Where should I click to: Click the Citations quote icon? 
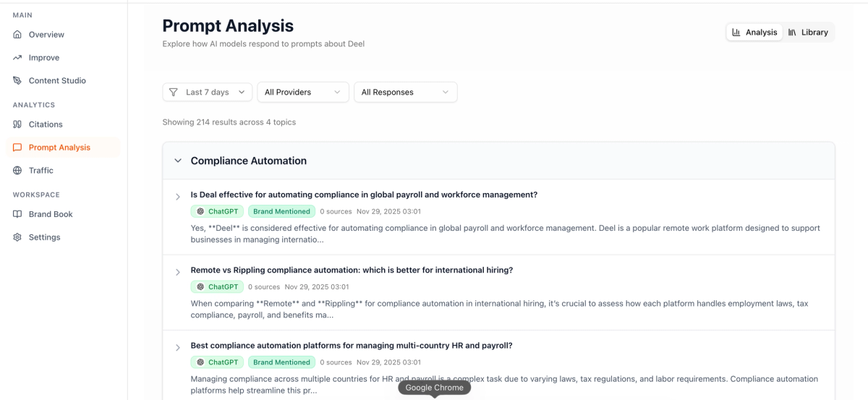click(17, 124)
